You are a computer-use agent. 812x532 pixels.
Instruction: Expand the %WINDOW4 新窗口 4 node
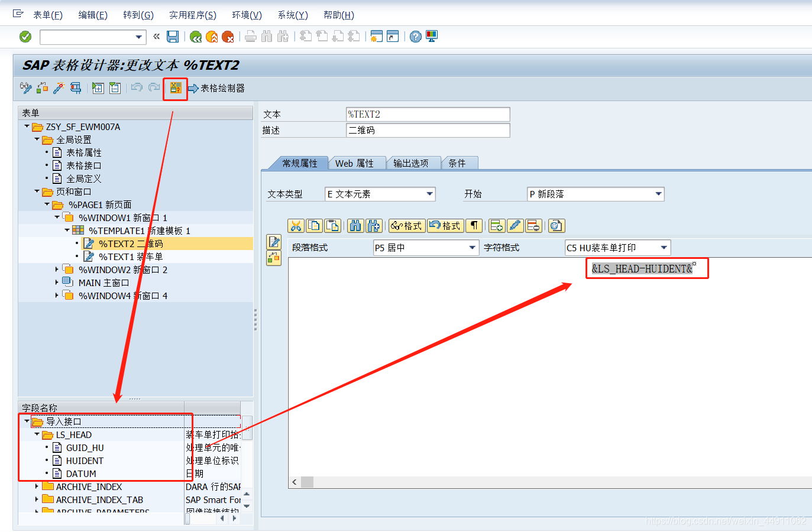tap(57, 295)
